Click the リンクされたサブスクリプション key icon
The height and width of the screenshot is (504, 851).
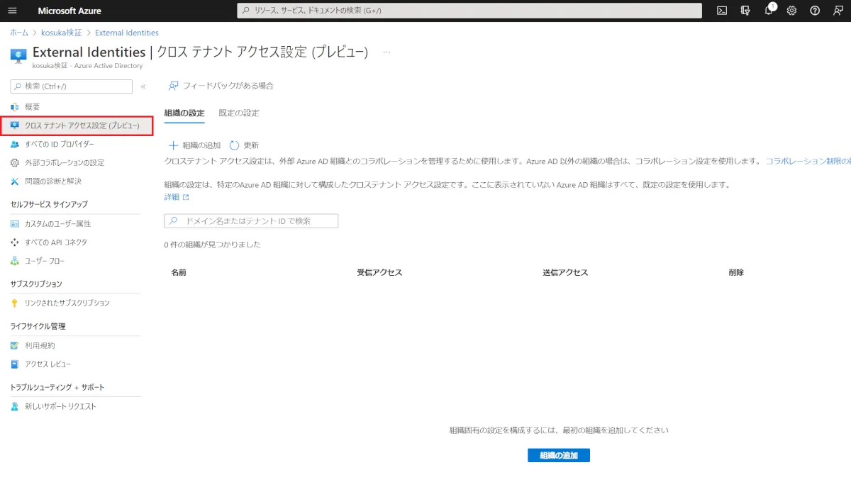[x=15, y=303]
